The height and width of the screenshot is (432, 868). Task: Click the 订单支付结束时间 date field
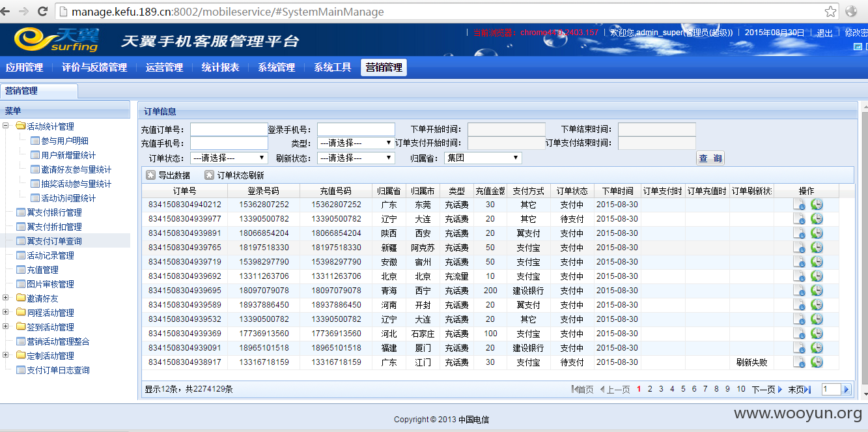pos(656,143)
